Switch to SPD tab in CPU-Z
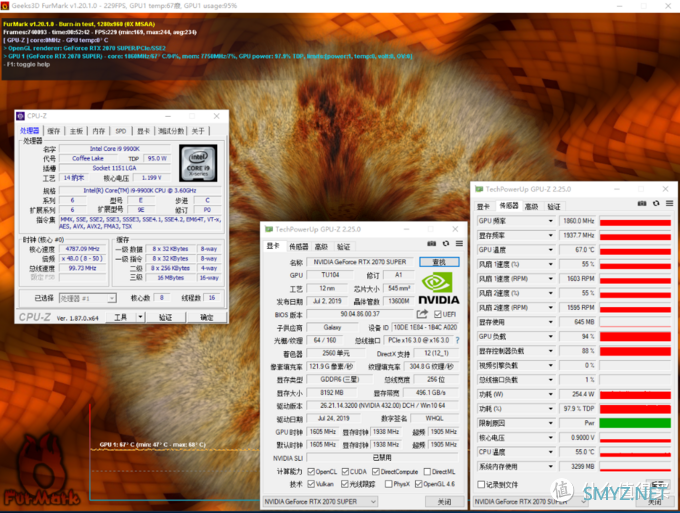Image resolution: width=680 pixels, height=513 pixels. tap(121, 131)
